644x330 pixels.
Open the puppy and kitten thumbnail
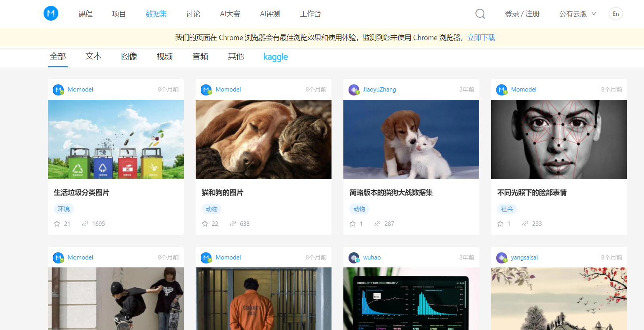[411, 139]
